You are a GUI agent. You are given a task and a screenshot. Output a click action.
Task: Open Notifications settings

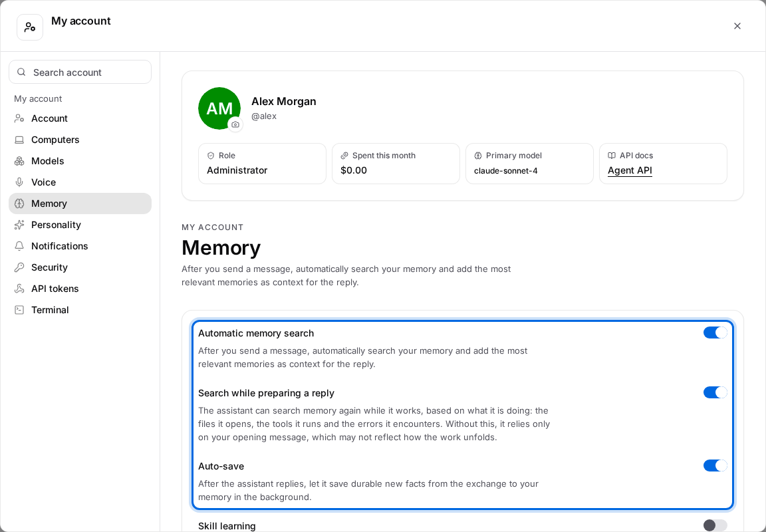pos(80,246)
